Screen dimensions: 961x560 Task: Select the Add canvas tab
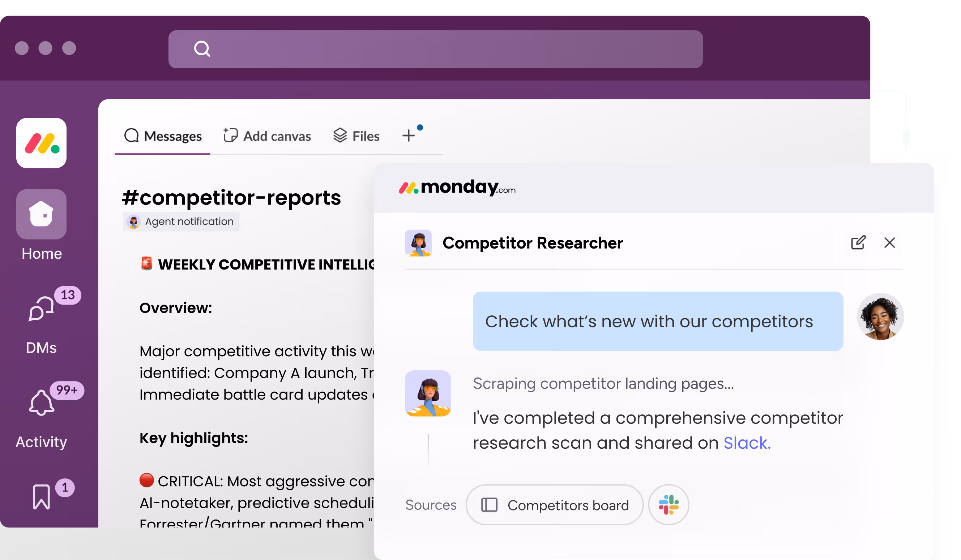tap(267, 136)
